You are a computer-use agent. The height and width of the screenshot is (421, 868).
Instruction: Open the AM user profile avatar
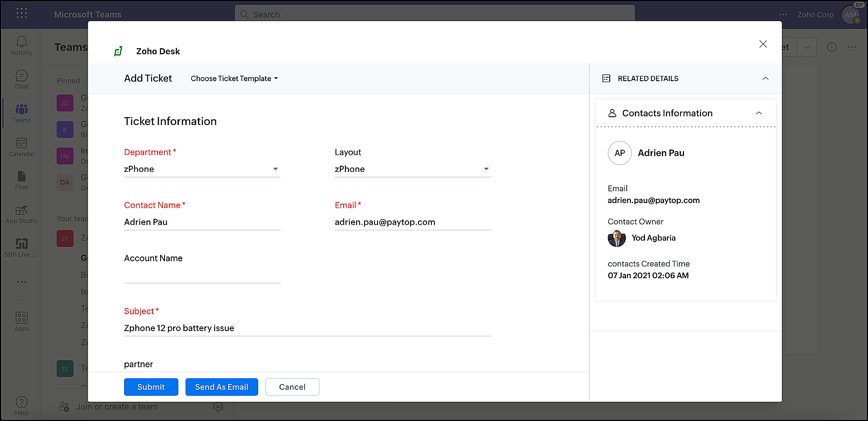851,15
